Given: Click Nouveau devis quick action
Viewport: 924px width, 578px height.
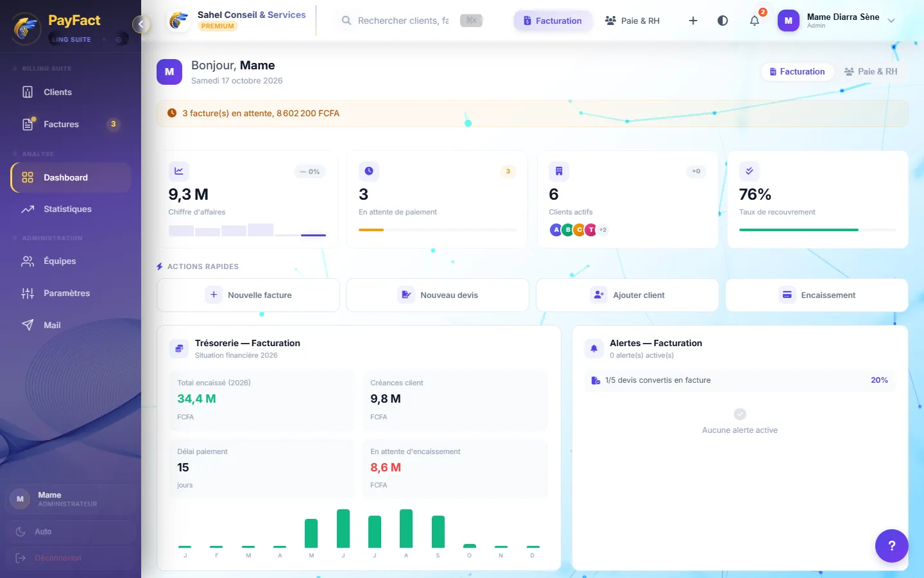Looking at the screenshot, I should 438,295.
